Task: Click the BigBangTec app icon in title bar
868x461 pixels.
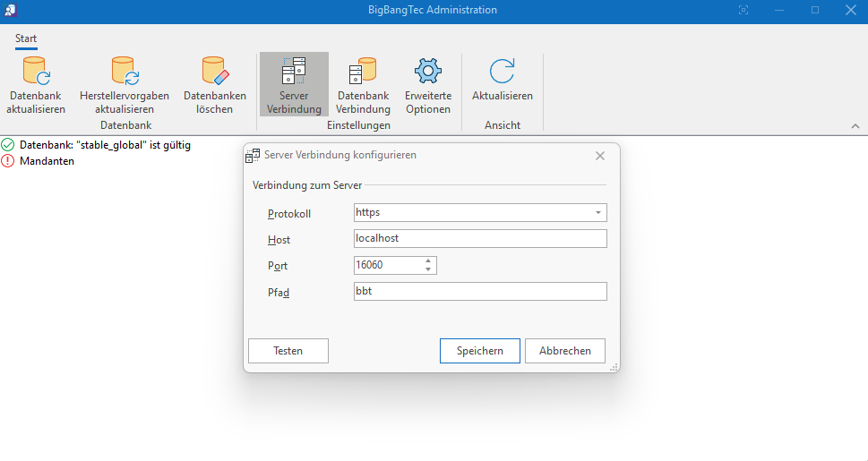Action: (11, 10)
